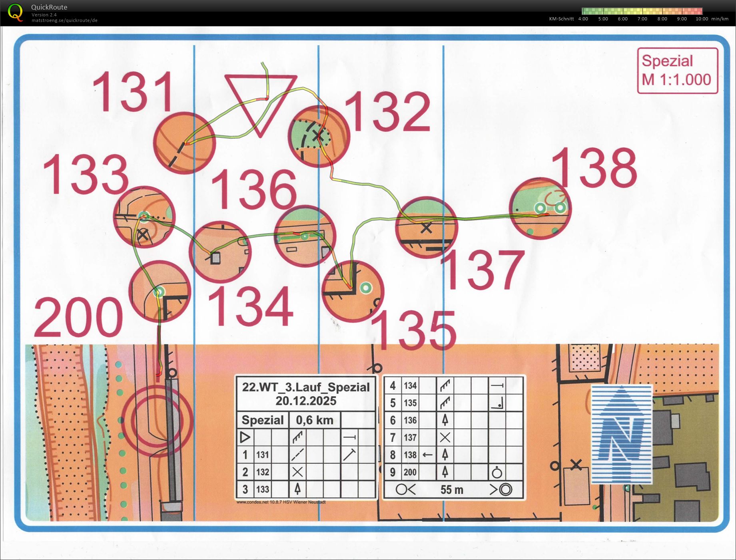Click the 7:00 pace legend value
The height and width of the screenshot is (560, 736).
pos(642,19)
